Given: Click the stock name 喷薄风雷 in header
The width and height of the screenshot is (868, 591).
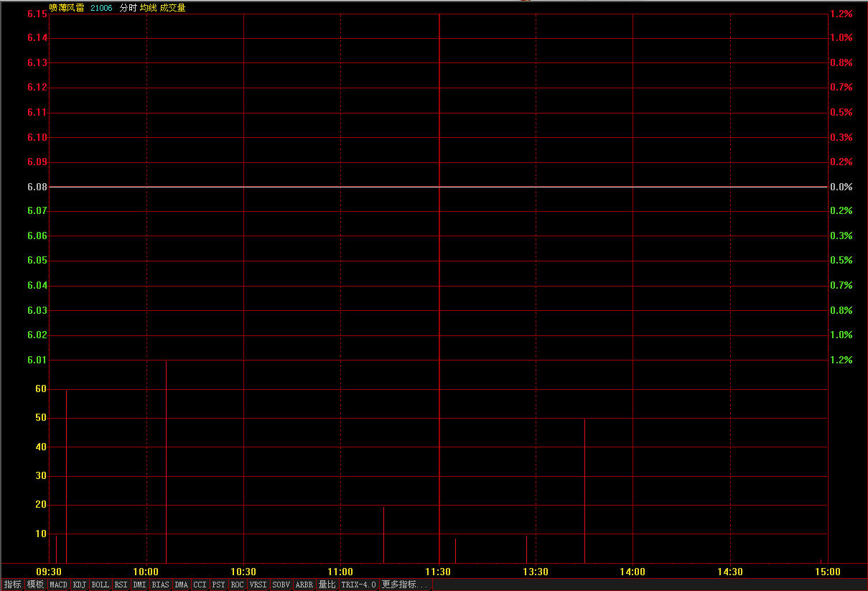Looking at the screenshot, I should 66,8.
